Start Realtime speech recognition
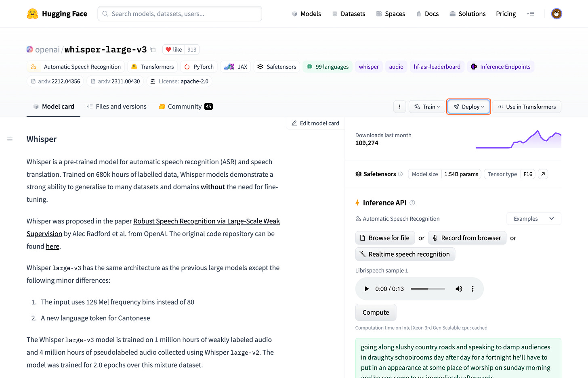The width and height of the screenshot is (588, 378). pyautogui.click(x=405, y=254)
